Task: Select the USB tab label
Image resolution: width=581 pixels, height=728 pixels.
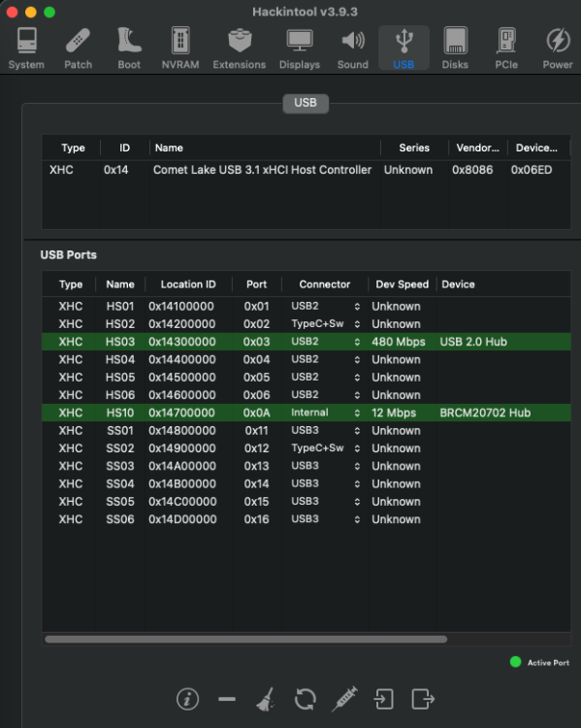Action: point(306,103)
